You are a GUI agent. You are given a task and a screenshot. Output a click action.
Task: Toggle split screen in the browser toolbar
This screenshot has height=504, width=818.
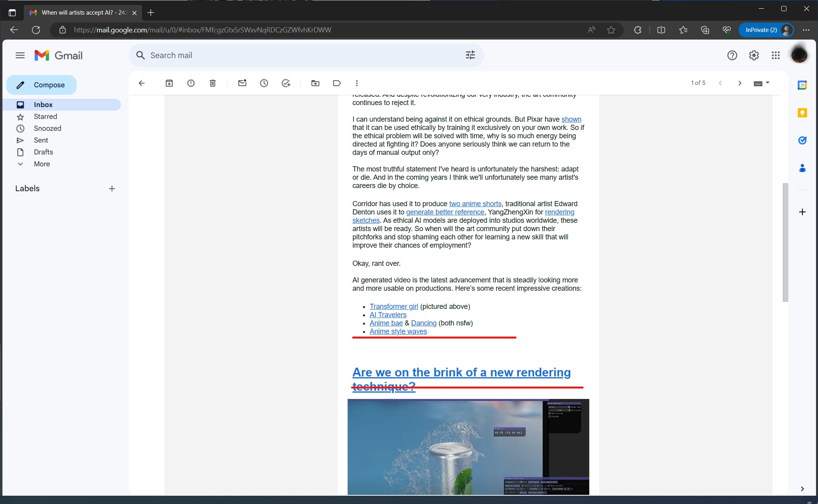[x=661, y=30]
